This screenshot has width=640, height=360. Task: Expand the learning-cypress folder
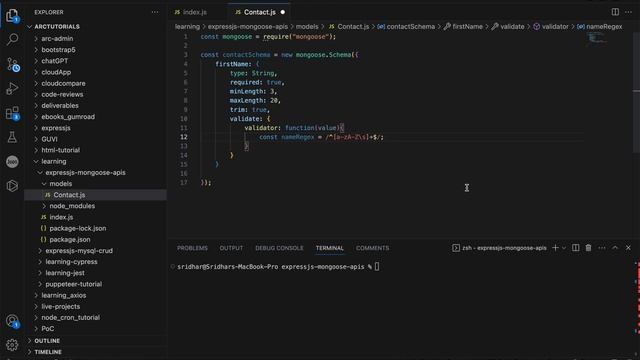tap(96, 262)
